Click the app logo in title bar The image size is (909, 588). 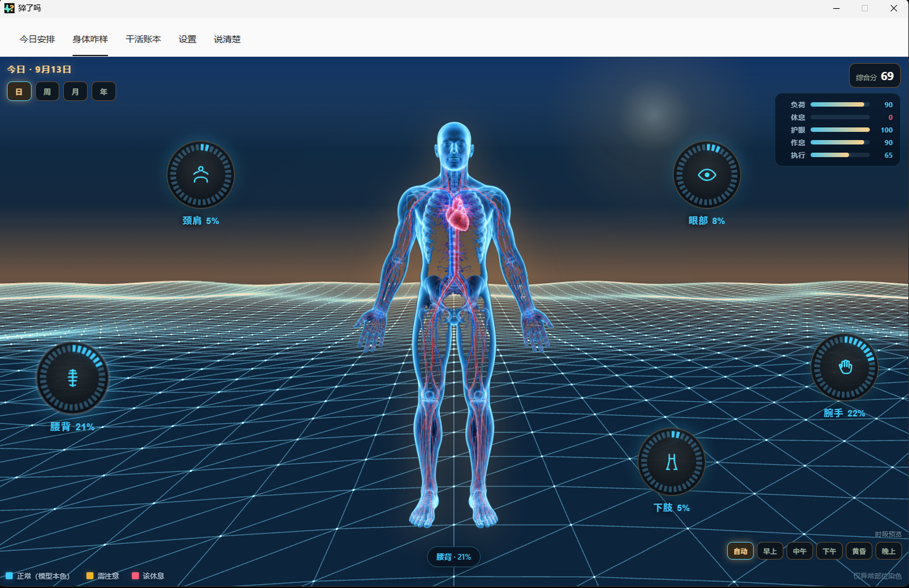pos(9,8)
